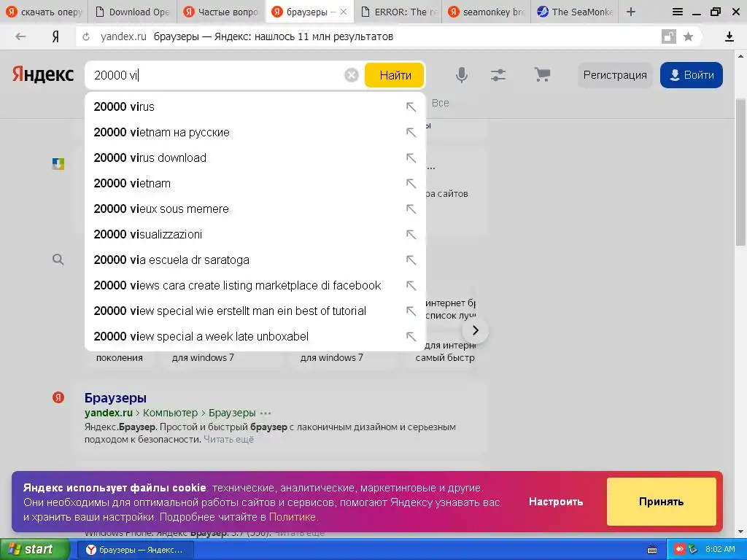Open a new tab with plus icon
Screen dimensions: 747x560
pos(631,12)
